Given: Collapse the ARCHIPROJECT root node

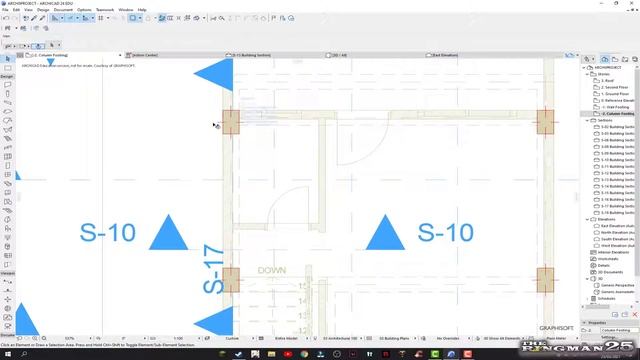Looking at the screenshot, I should [584, 67].
